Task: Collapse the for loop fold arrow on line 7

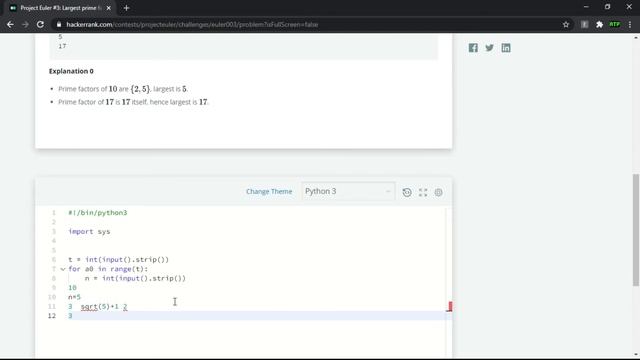Action: point(62,269)
